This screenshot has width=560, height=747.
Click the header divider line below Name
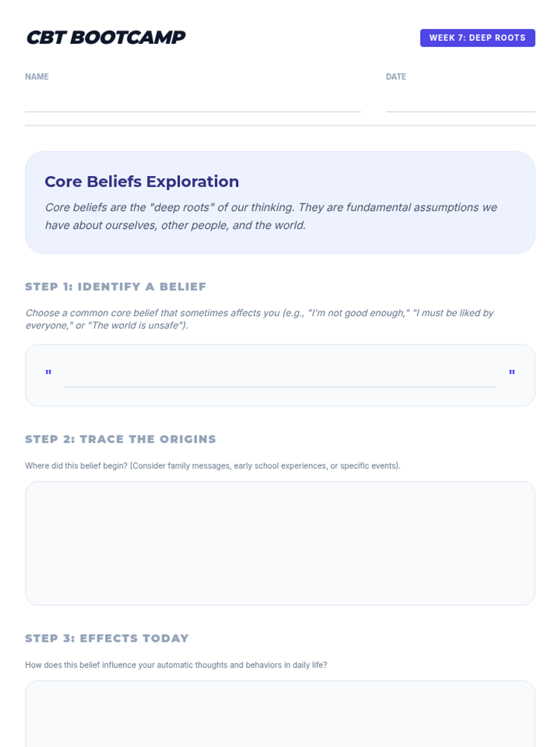280,125
